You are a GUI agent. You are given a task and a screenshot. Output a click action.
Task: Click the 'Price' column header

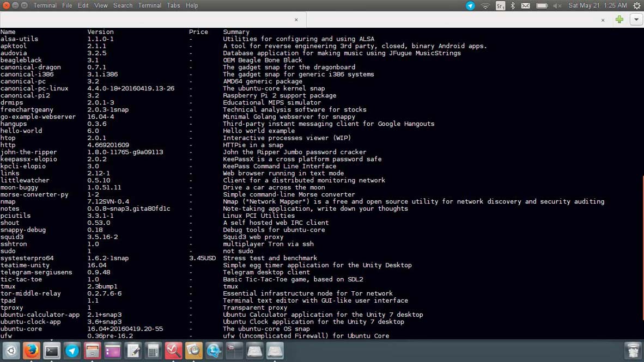pyautogui.click(x=198, y=32)
